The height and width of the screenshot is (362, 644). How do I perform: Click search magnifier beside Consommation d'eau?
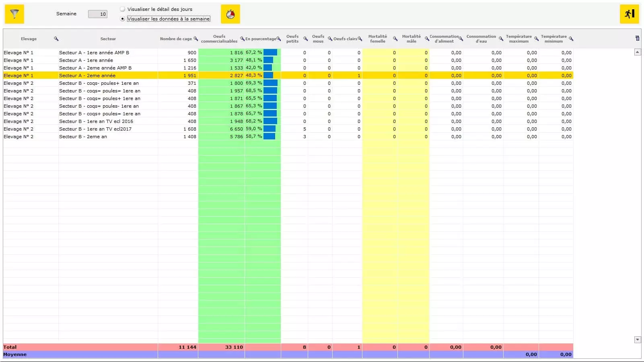[501, 39]
